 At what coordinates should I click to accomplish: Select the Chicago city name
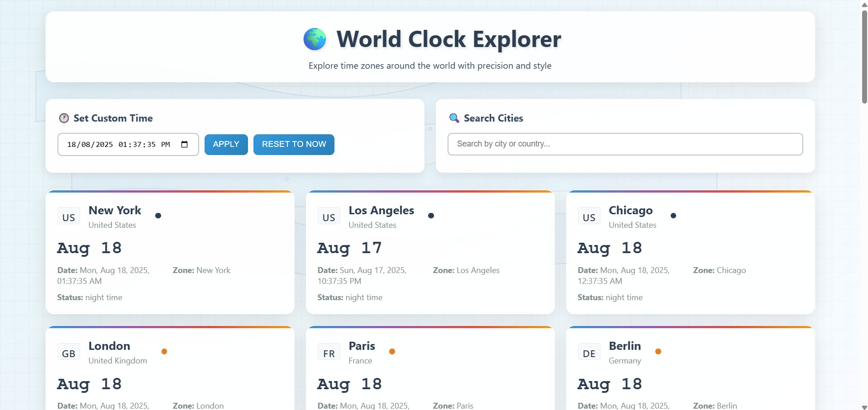pyautogui.click(x=630, y=210)
